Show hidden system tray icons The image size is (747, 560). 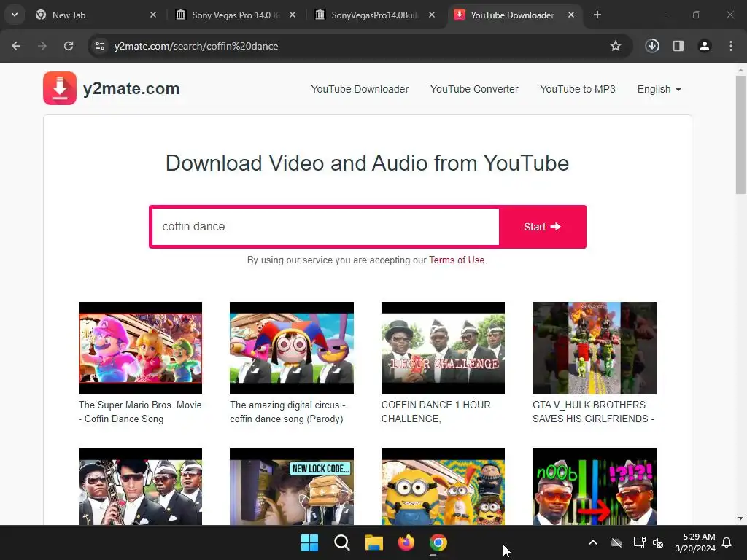tap(593, 542)
